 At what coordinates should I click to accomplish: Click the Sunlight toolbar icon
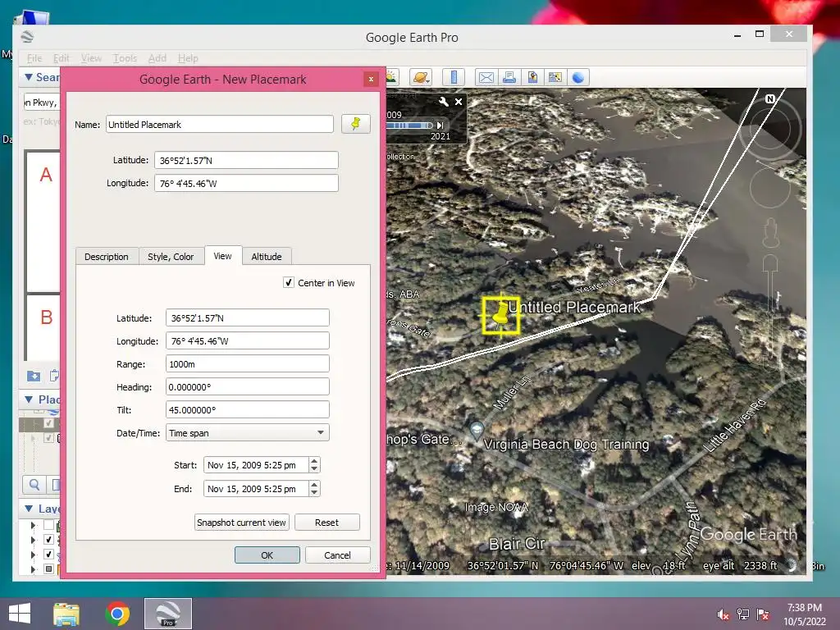point(392,77)
